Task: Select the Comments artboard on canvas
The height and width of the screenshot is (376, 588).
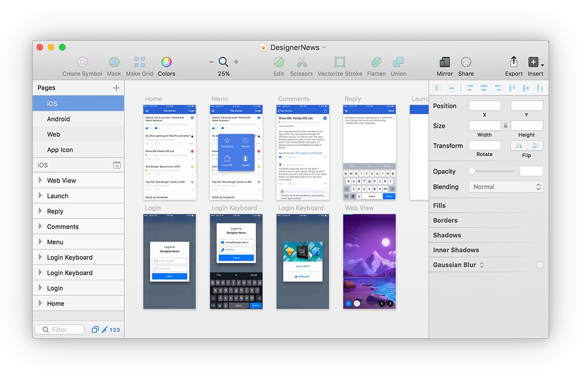Action: (302, 152)
